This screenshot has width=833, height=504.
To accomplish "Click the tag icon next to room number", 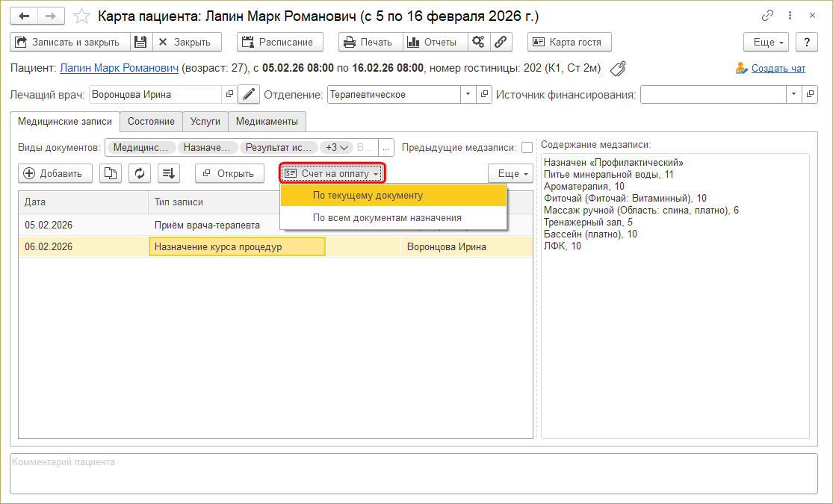I will coord(618,69).
